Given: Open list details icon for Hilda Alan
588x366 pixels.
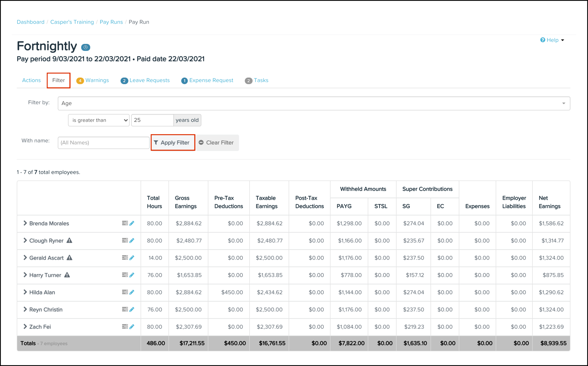Looking at the screenshot, I should (125, 292).
